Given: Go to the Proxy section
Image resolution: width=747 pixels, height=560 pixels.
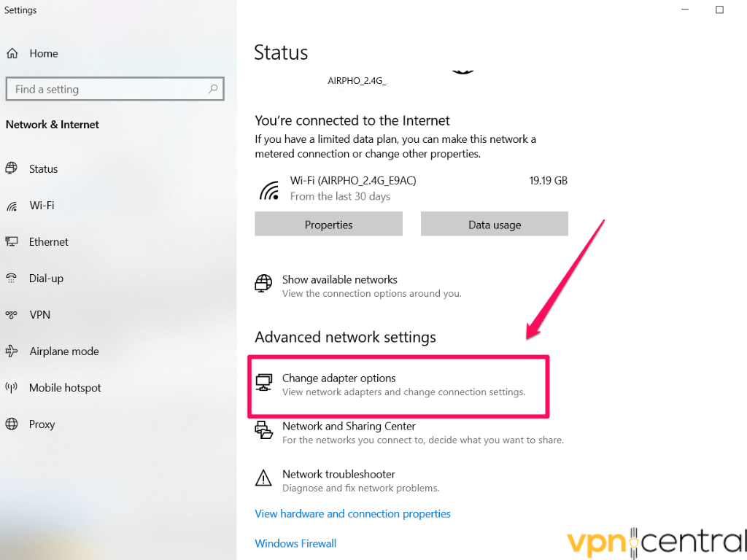Looking at the screenshot, I should [42, 424].
